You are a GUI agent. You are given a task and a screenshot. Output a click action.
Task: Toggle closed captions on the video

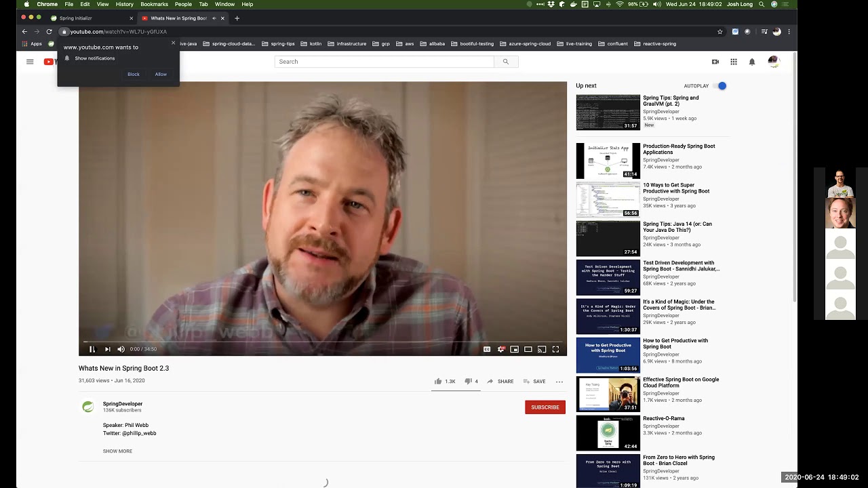click(487, 349)
